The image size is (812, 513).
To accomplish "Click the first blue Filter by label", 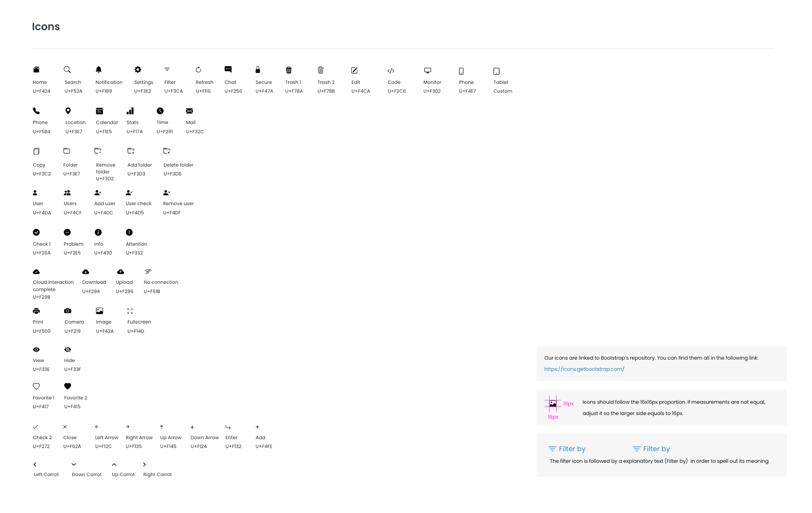I will tap(571, 449).
